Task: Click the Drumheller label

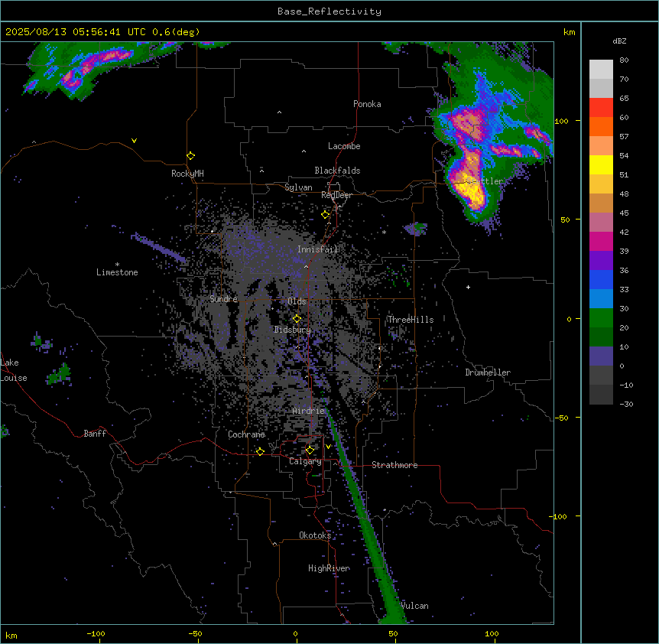Action: click(x=488, y=372)
